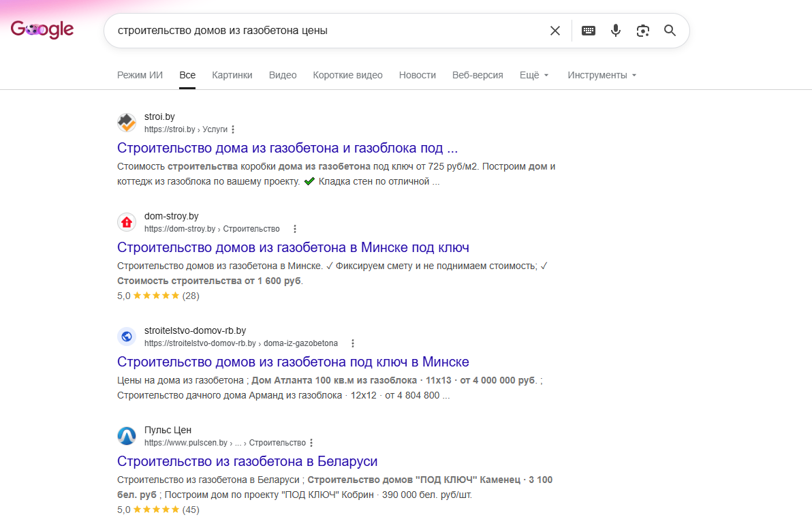
Task: Open the Веб-версия tab
Action: [478, 75]
